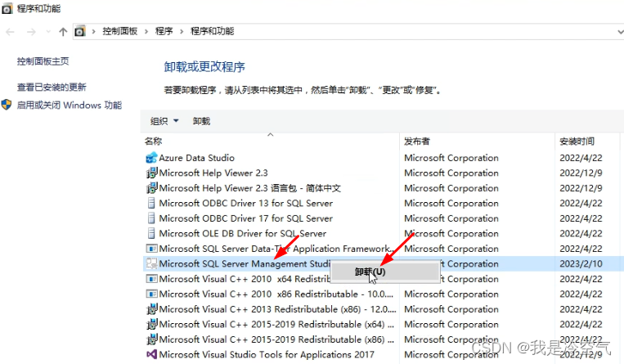
Task: Click icon of SQL Server Management Studio row
Action: click(151, 263)
